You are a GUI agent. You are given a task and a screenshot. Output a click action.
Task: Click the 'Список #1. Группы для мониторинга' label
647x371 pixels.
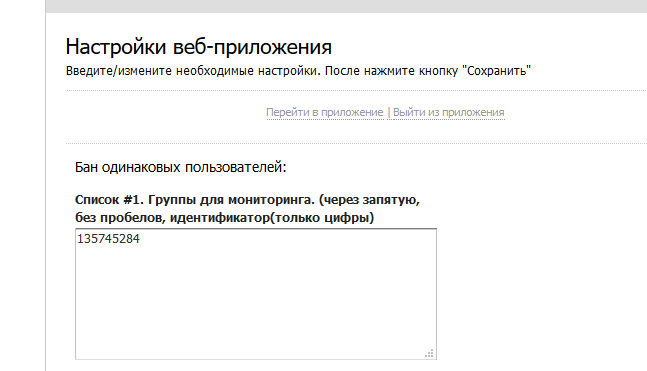pyautogui.click(x=195, y=200)
